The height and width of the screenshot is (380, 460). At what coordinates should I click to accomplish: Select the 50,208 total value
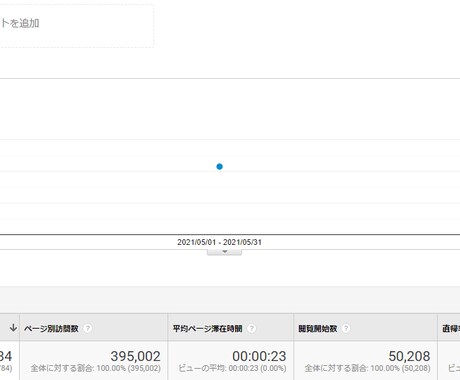409,356
